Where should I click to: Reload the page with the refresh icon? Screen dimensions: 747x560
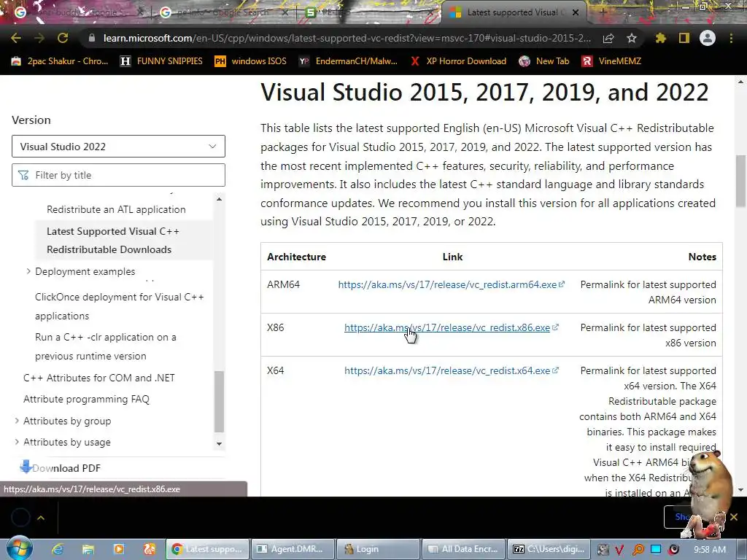63,38
